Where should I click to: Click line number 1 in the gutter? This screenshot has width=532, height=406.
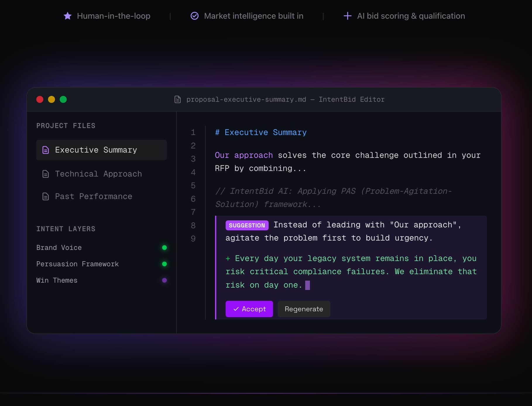click(x=193, y=132)
